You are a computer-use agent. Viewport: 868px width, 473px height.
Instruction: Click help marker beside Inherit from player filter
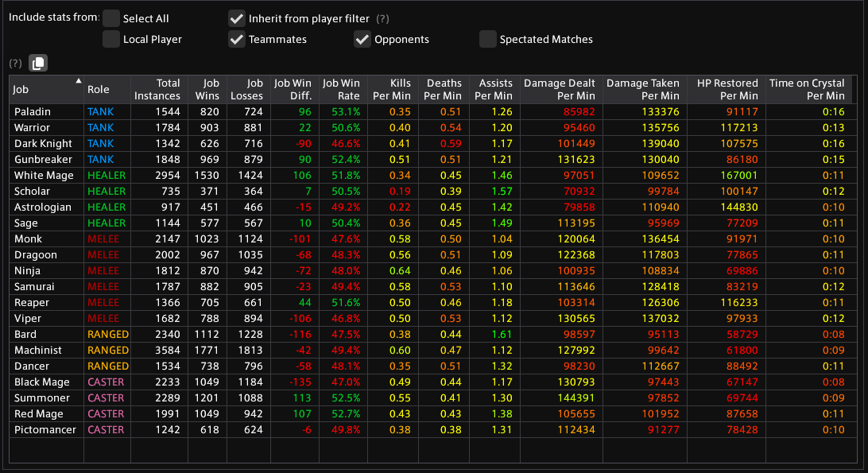pyautogui.click(x=382, y=18)
